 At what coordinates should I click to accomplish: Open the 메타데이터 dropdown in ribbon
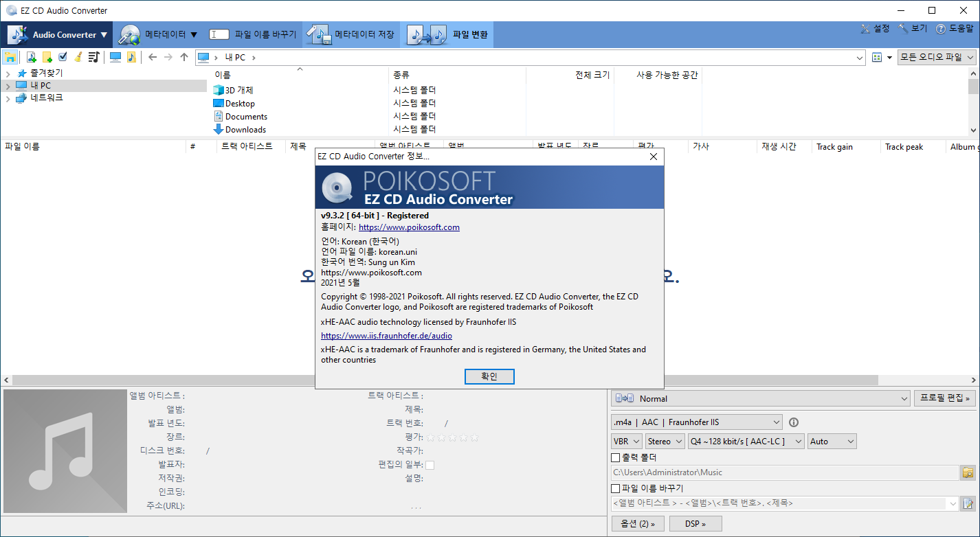[x=159, y=34]
